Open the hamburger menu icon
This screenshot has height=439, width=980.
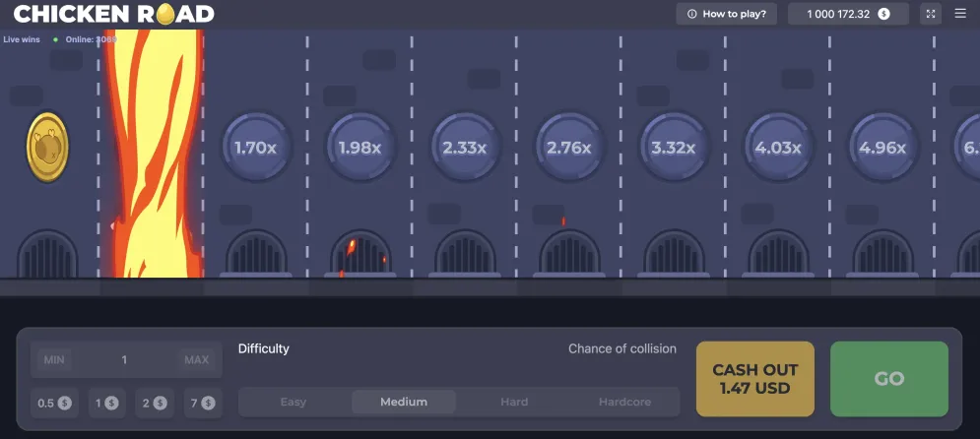960,14
